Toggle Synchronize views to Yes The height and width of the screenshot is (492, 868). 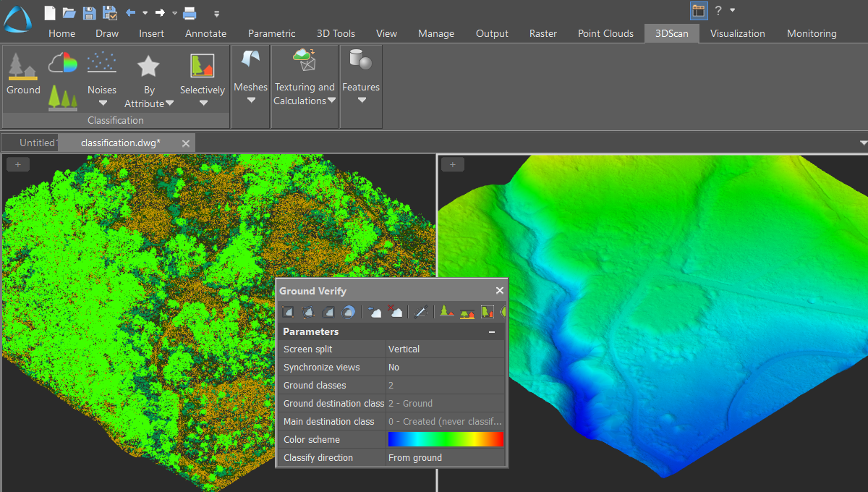click(444, 367)
